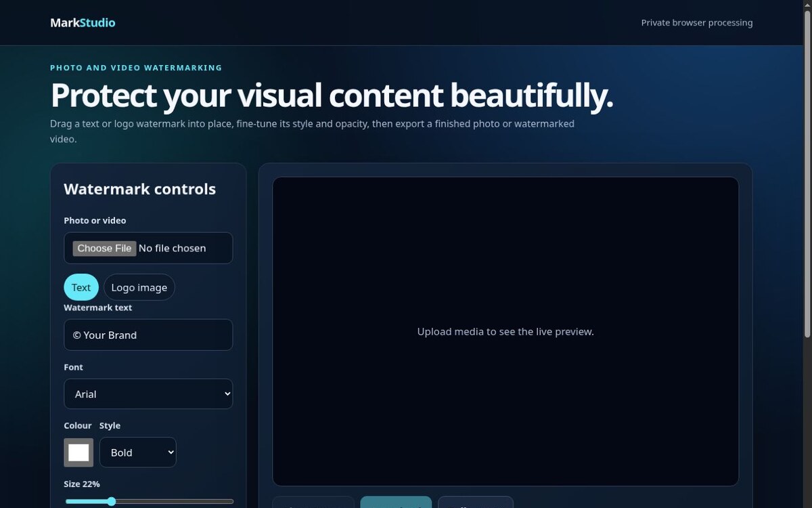Click the Choose File button
The height and width of the screenshot is (508, 812).
[104, 248]
